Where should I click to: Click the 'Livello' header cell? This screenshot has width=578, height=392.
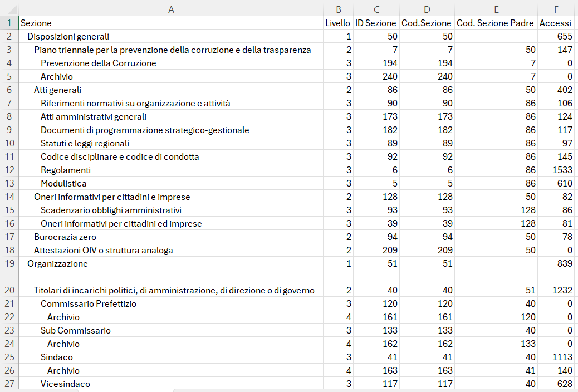[x=337, y=23]
